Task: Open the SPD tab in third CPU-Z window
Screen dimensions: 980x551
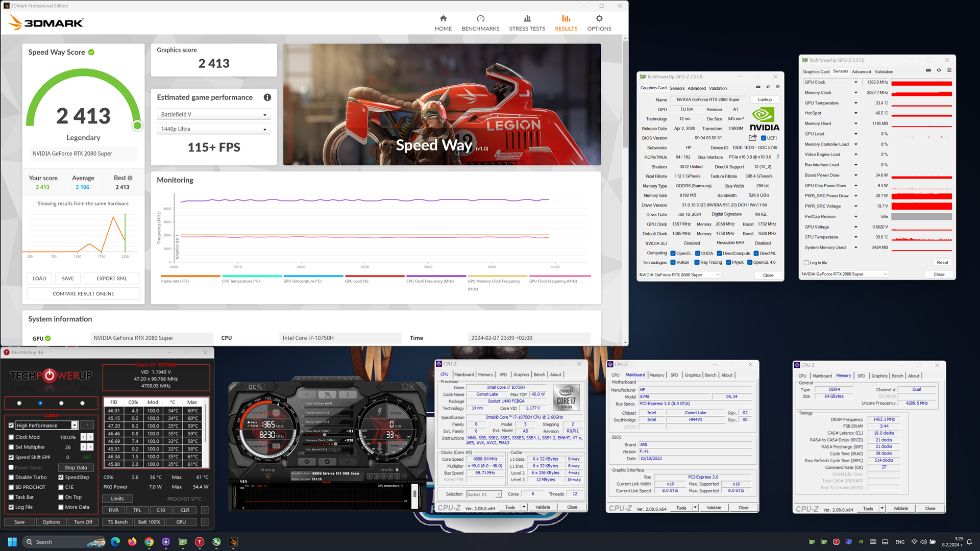Action: 861,375
